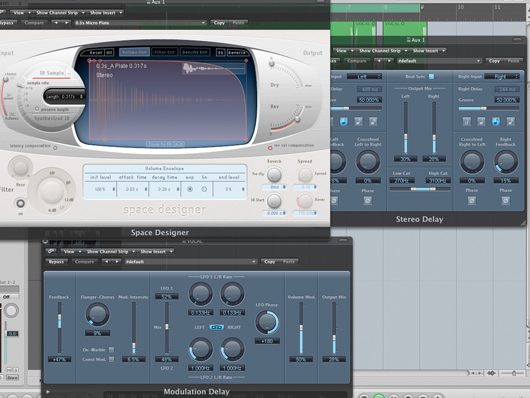Click the LFO 1 left rate knob
The height and width of the screenshot is (398, 530).
[200, 294]
